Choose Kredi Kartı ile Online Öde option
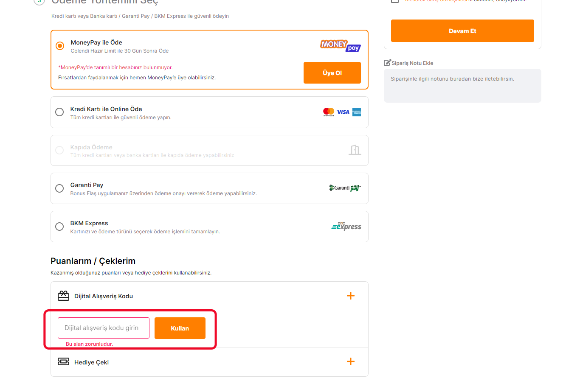580x392 pixels. [59, 112]
